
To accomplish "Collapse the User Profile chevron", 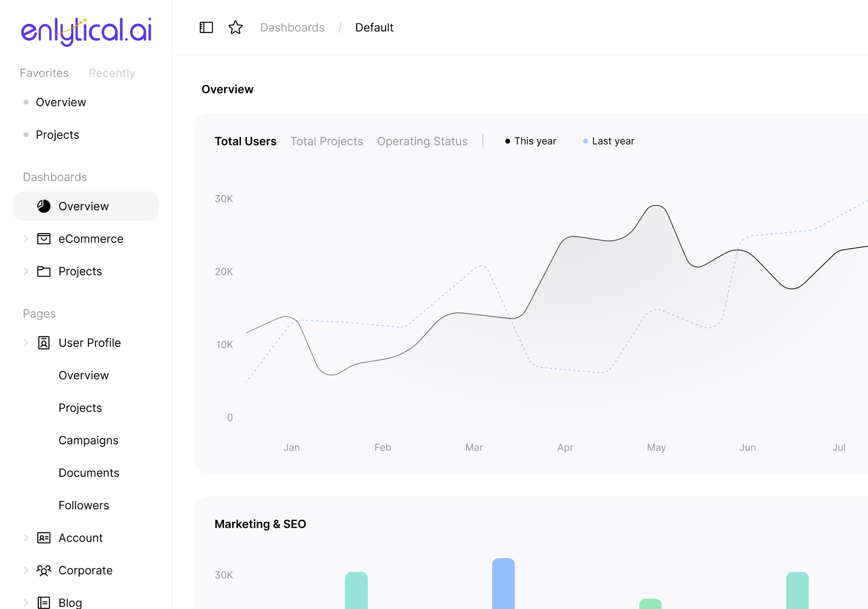I will tap(26, 343).
